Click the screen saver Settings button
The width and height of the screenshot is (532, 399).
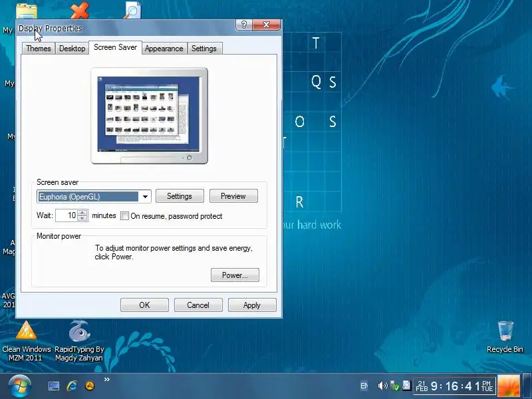click(x=180, y=196)
